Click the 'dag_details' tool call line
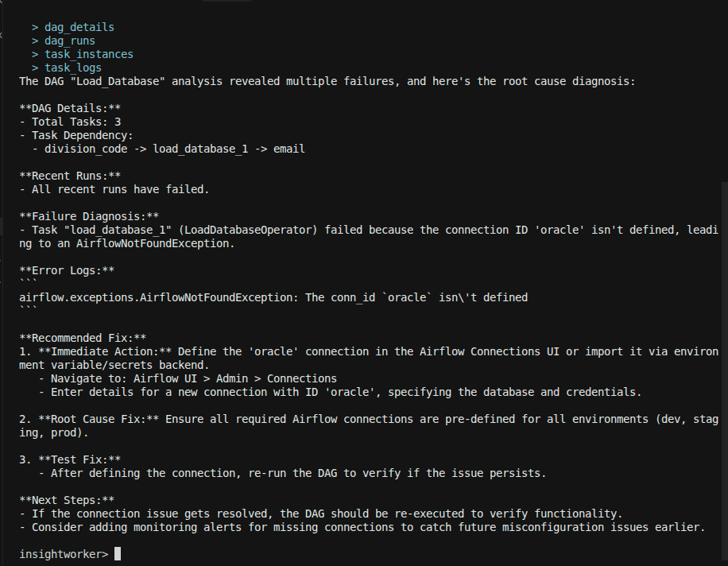This screenshot has width=728, height=566. [x=73, y=27]
